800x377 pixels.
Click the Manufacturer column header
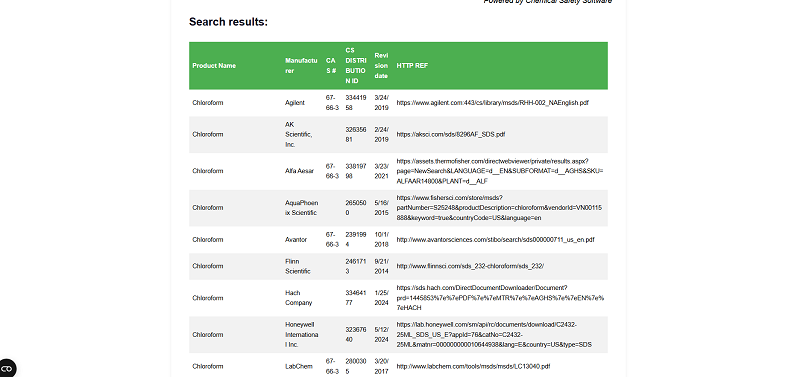301,66
